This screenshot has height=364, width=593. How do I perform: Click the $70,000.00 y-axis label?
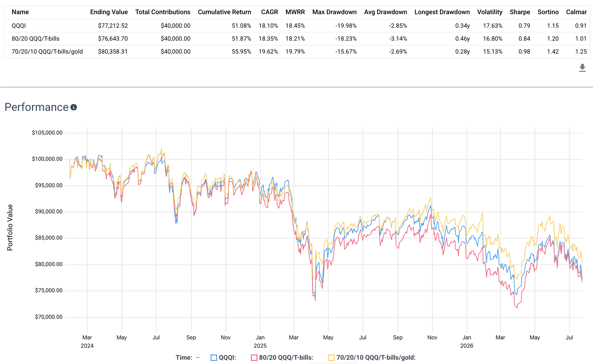coord(49,317)
